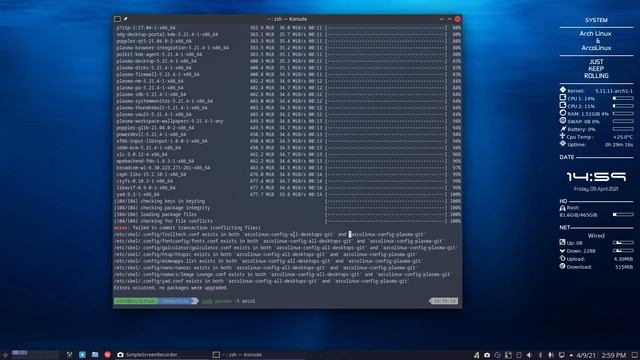Open the virtual desktop pager on taskbar

pyautogui.click(x=35, y=355)
